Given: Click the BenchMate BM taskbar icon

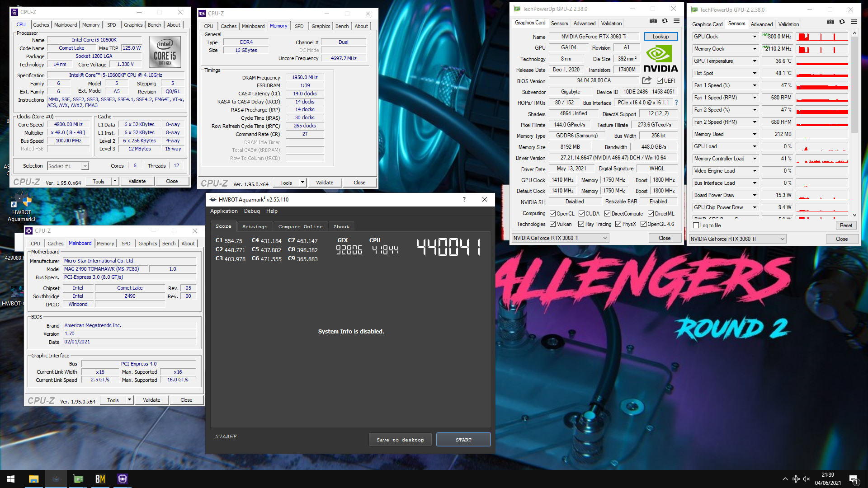Looking at the screenshot, I should [x=100, y=479].
